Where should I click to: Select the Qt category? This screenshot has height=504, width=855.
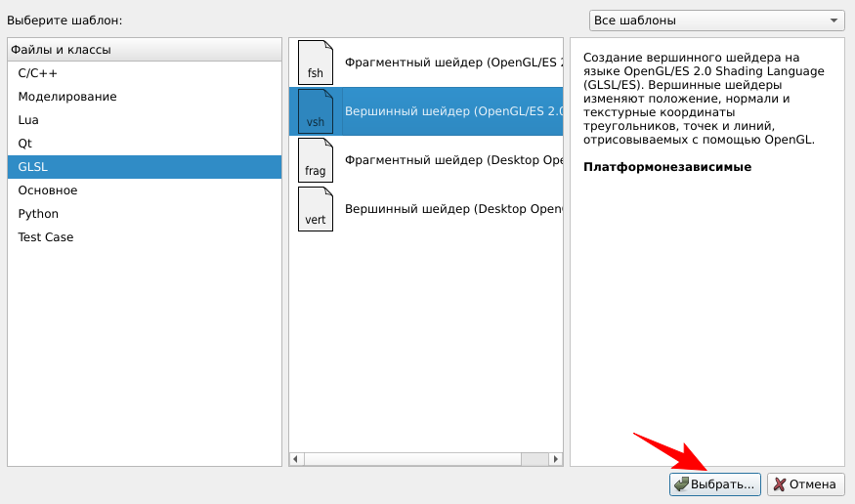pos(25,144)
